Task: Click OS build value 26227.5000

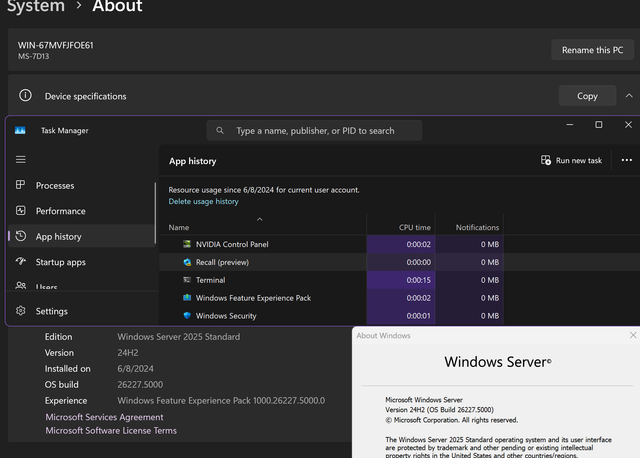Action: point(140,385)
